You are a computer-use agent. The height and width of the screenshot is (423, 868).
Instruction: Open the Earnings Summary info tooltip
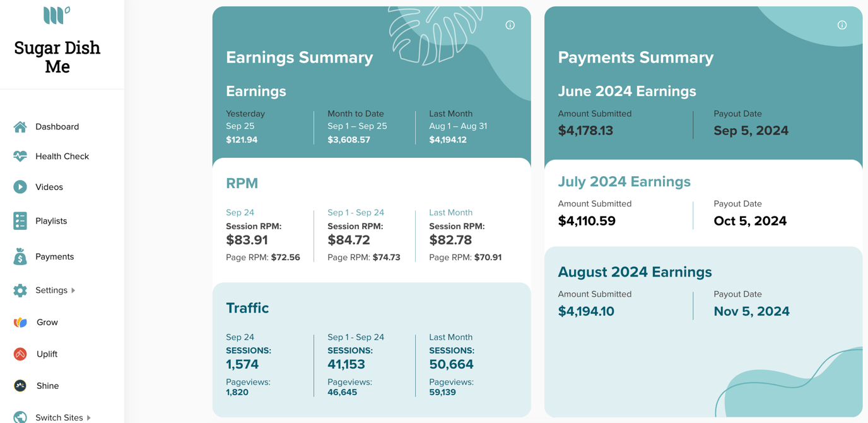coord(510,25)
